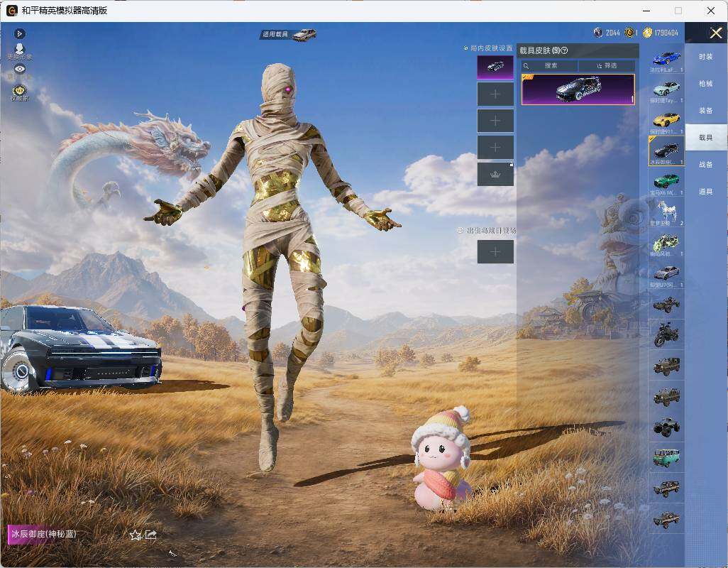
Task: Select the 载具 tab
Action: coord(706,138)
